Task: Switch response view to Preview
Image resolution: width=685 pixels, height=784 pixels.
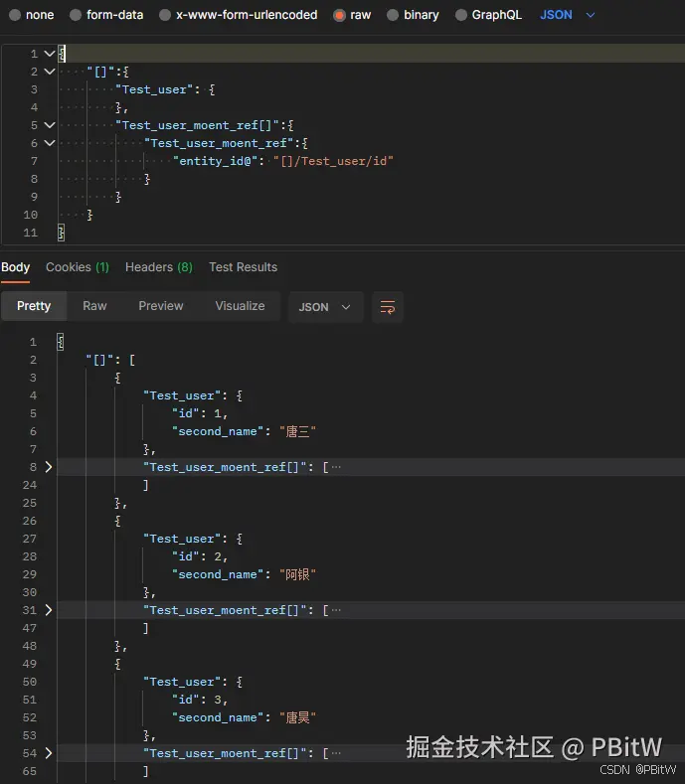Action: tap(161, 306)
